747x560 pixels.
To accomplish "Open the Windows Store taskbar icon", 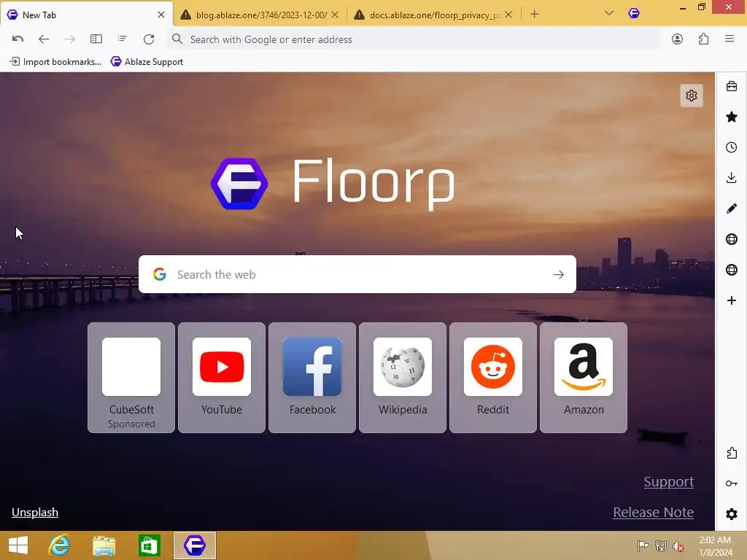I will click(149, 545).
